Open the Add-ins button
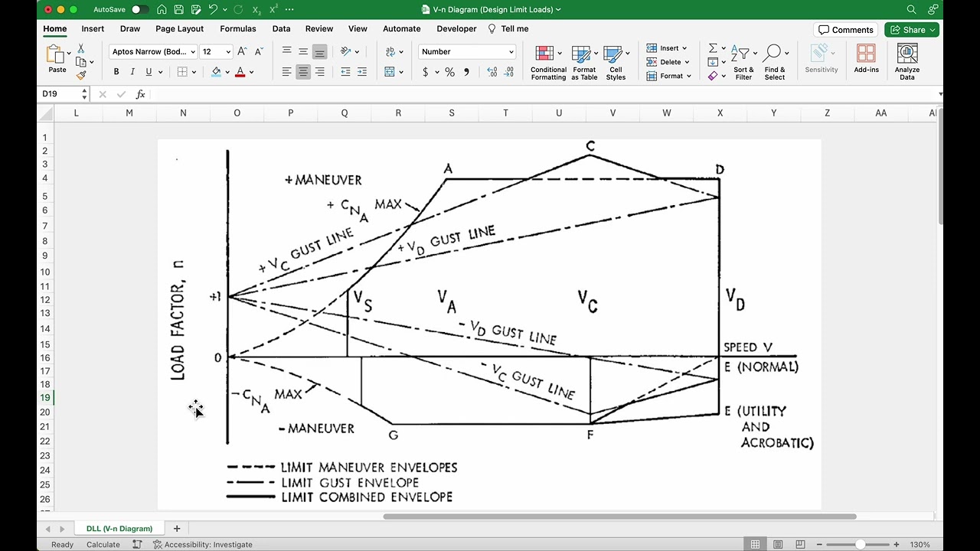 click(866, 60)
